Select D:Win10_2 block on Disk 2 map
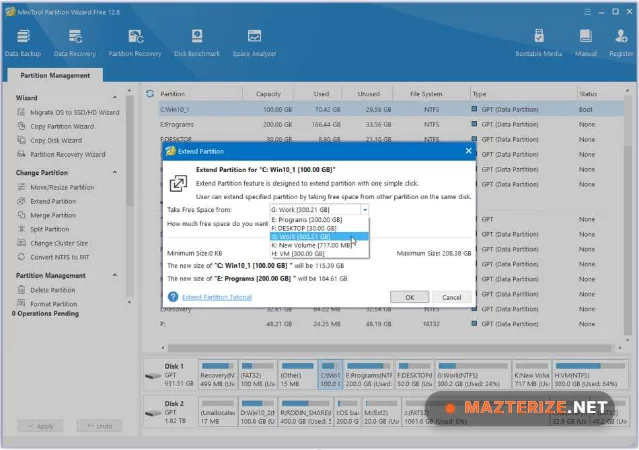Viewport: 639px width, 450px height. pos(258,412)
